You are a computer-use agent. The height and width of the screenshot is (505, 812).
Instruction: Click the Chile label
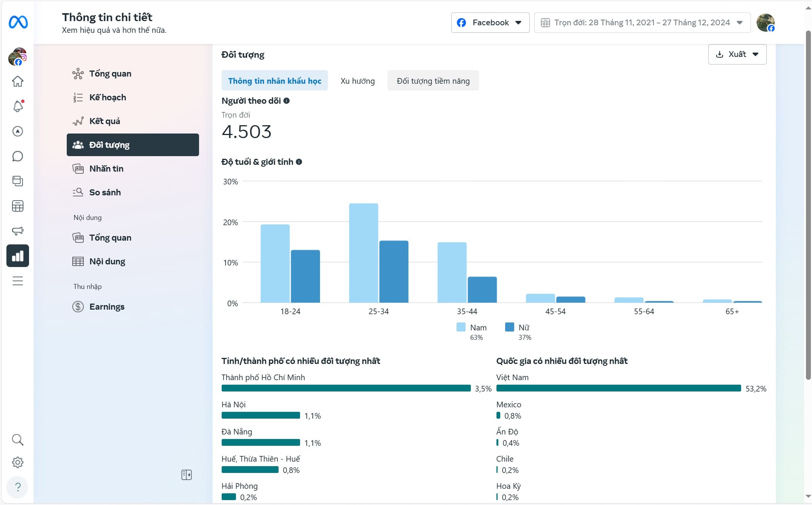505,459
